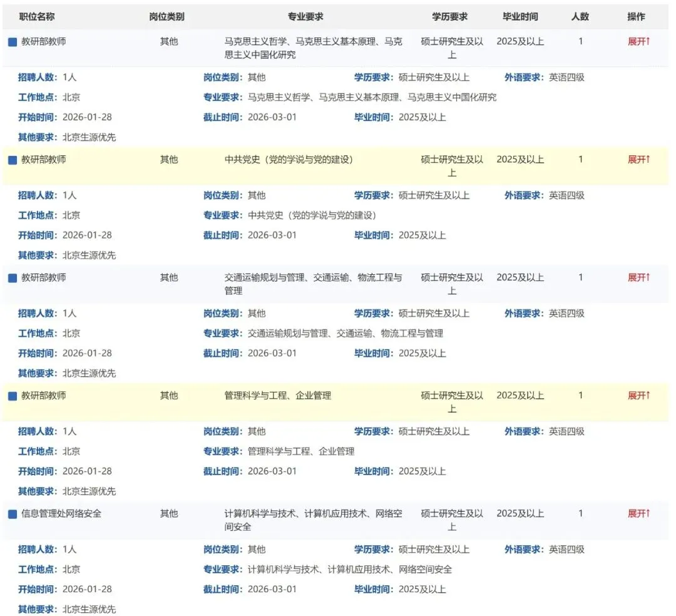This screenshot has width=676, height=616.
Task: Click 开始时间: 2026-01-28 under 管理科学与工程 position
Action: point(64,471)
